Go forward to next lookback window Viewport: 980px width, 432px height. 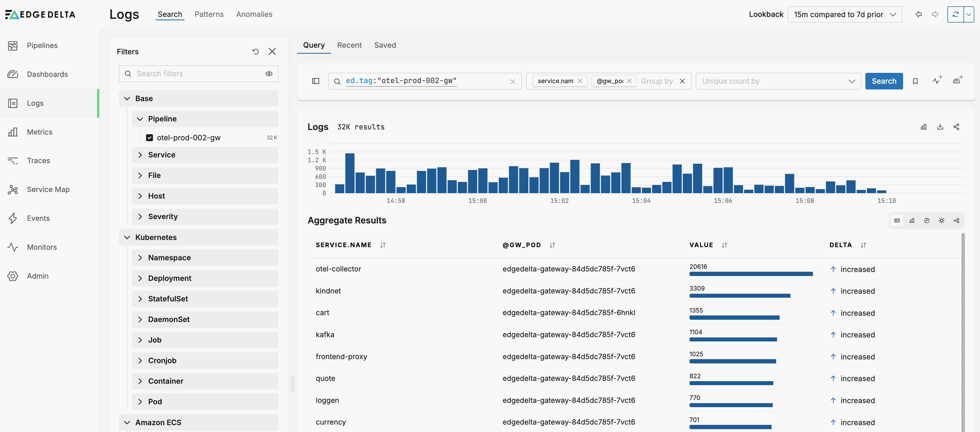click(x=935, y=15)
